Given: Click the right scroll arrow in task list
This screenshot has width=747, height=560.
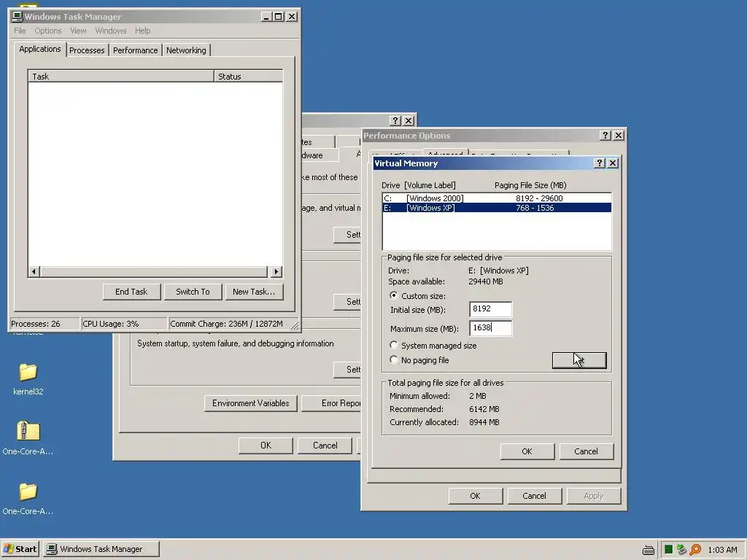Looking at the screenshot, I should pos(276,272).
